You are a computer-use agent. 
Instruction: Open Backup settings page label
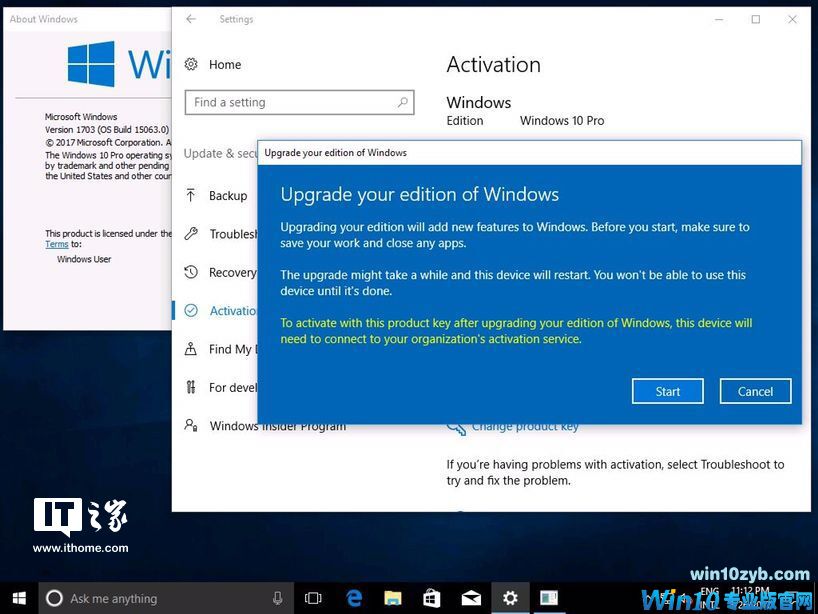(228, 196)
